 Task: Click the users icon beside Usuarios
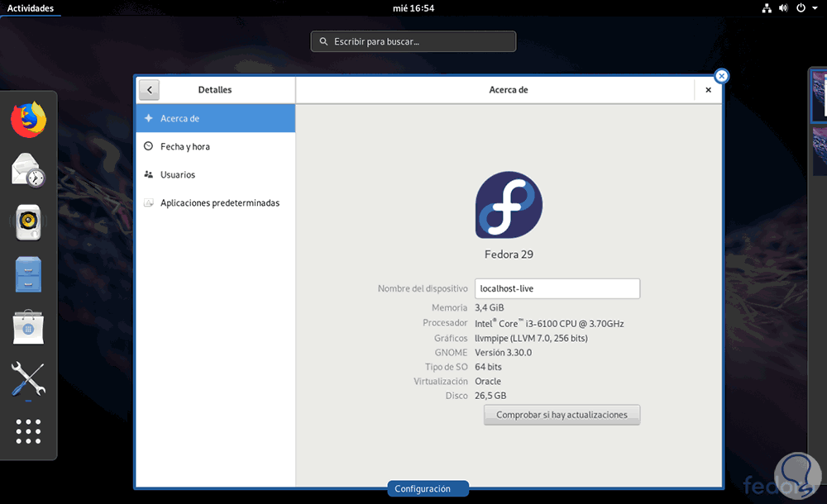point(149,174)
